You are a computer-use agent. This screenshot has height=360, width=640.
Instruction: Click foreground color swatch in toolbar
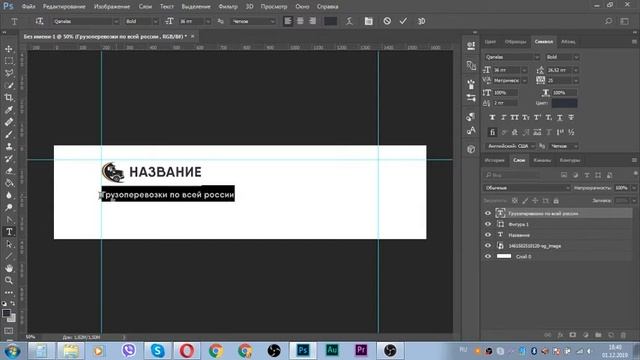[6, 313]
